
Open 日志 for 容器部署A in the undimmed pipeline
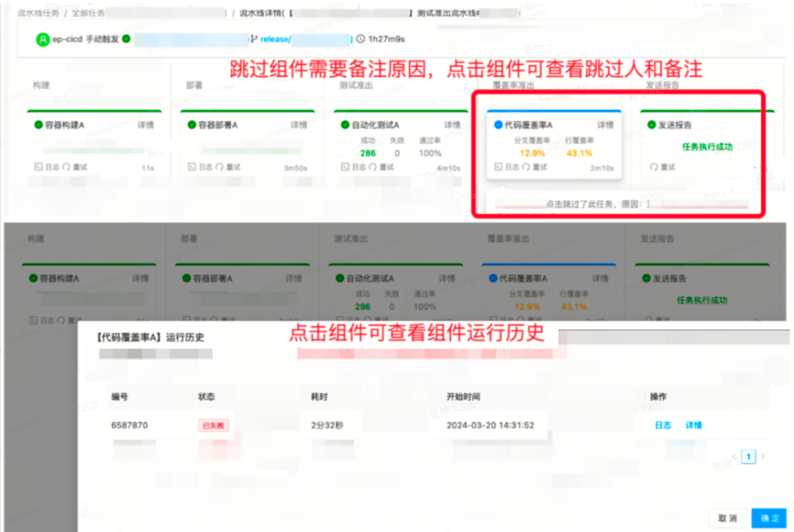201,167
